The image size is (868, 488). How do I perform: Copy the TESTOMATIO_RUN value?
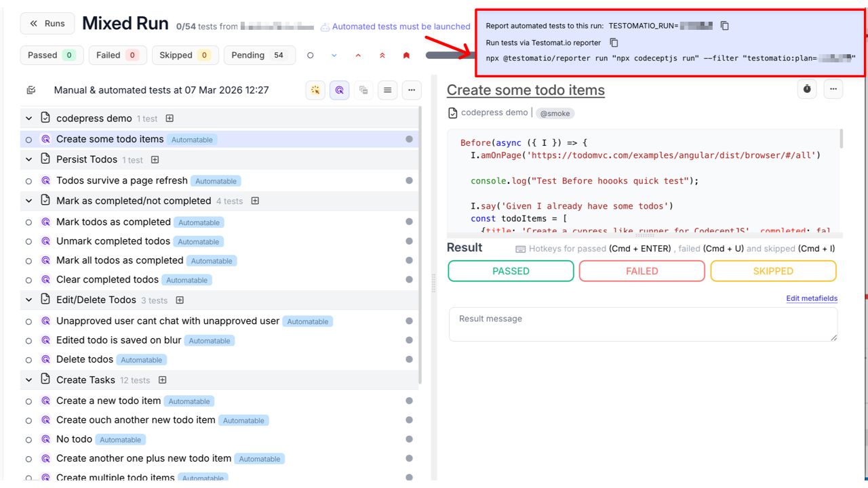tap(724, 26)
